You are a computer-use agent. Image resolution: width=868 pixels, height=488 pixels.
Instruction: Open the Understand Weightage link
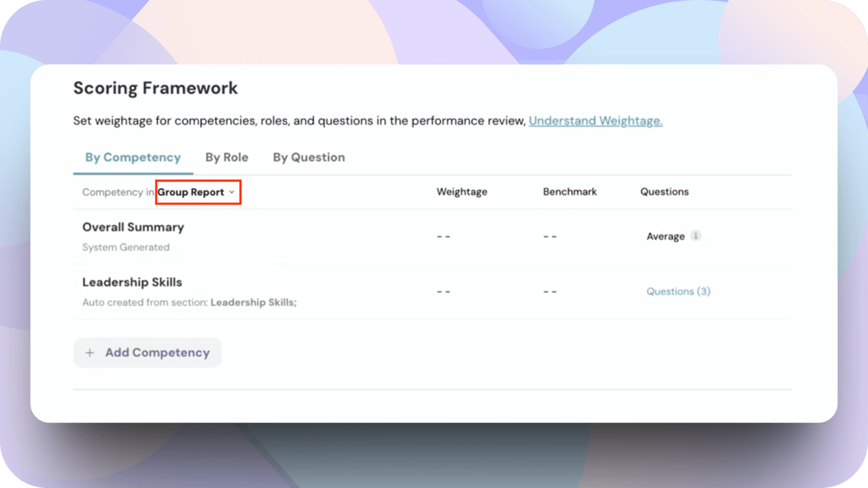[x=596, y=121]
